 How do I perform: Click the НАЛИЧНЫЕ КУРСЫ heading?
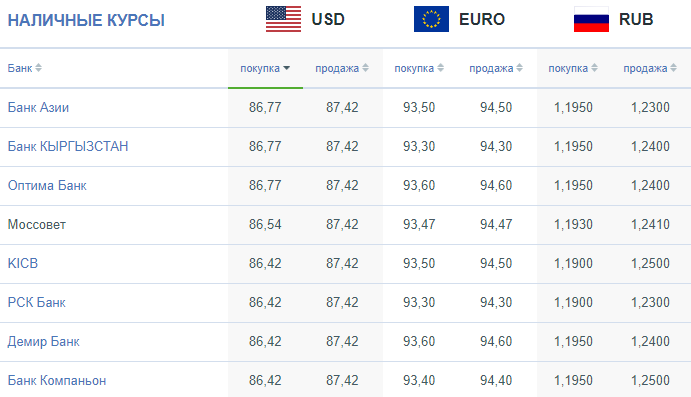(86, 20)
